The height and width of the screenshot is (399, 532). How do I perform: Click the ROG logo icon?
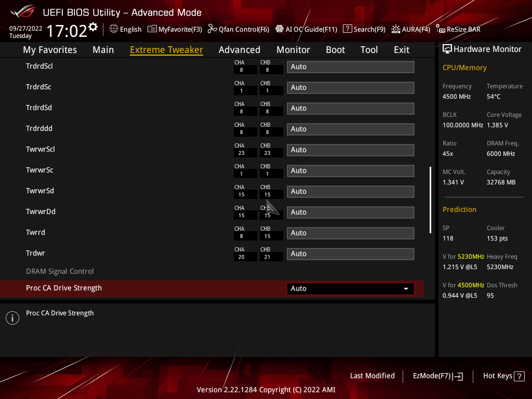click(x=22, y=12)
